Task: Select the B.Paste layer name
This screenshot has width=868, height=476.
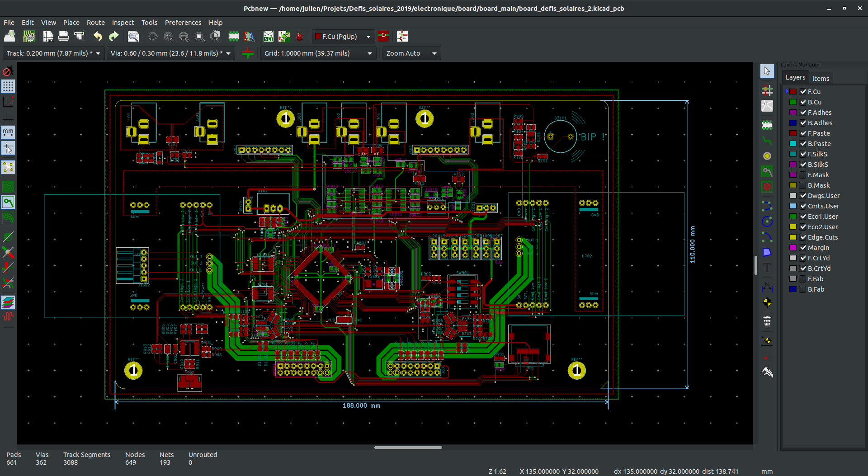Action: 819,144
